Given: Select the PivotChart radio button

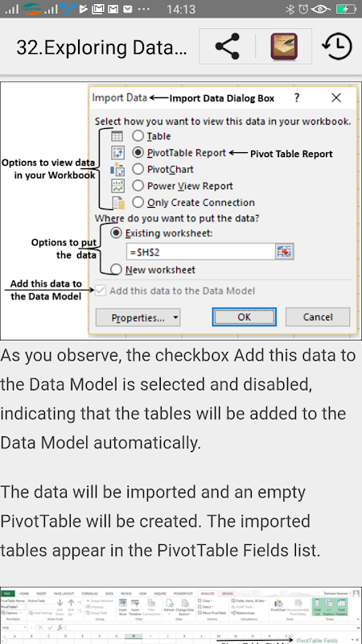Looking at the screenshot, I should point(138,169).
